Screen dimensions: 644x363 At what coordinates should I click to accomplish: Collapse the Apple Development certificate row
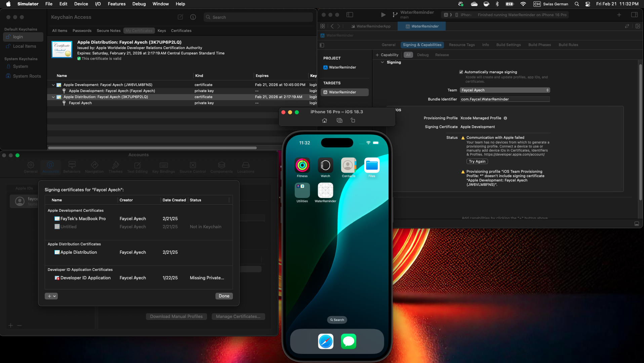tap(53, 85)
